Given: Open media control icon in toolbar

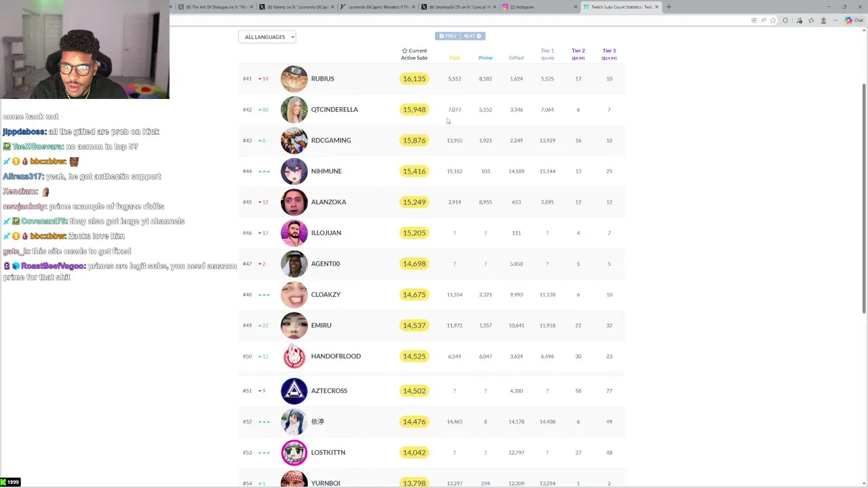Looking at the screenshot, I should click(799, 20).
